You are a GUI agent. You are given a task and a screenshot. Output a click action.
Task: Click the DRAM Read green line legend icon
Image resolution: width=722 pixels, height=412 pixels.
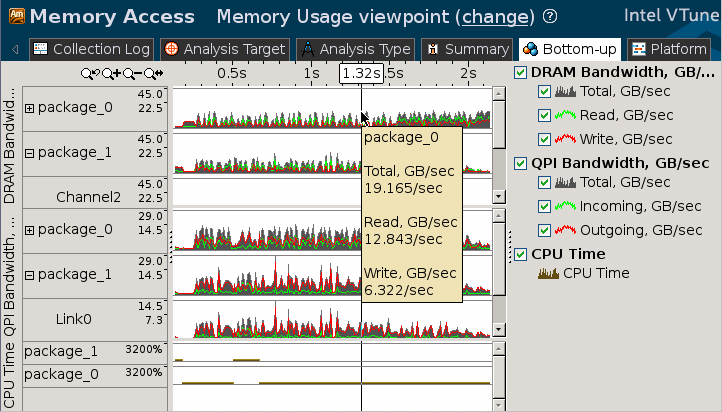tap(566, 116)
